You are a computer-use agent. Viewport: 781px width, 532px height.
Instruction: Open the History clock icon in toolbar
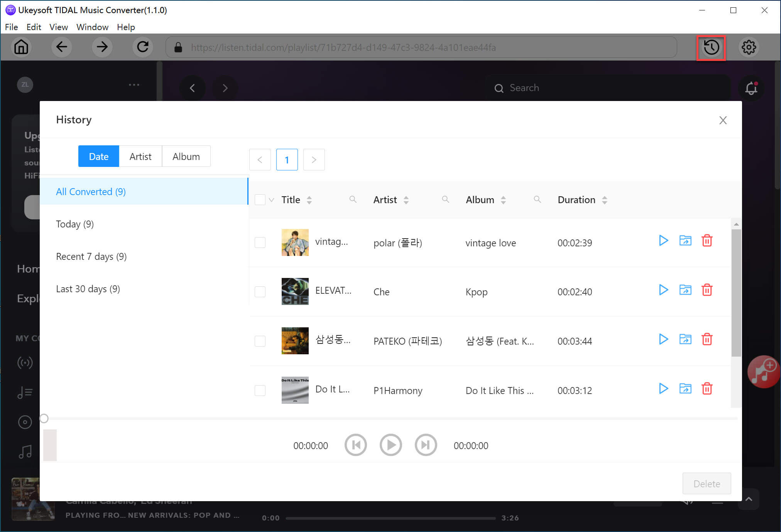(x=711, y=47)
